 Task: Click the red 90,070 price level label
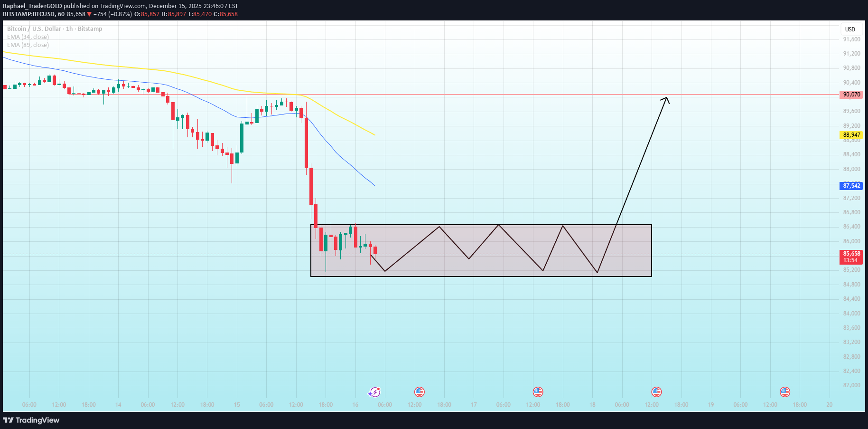pos(851,94)
